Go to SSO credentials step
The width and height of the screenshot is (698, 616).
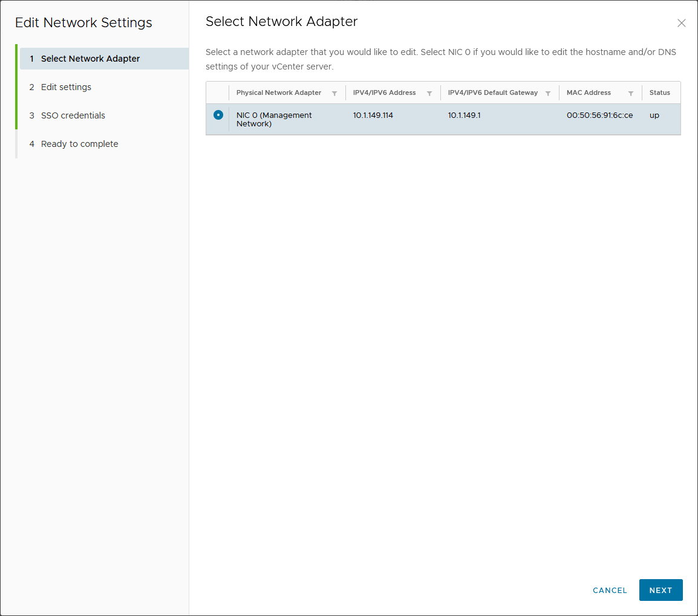pyautogui.click(x=73, y=115)
